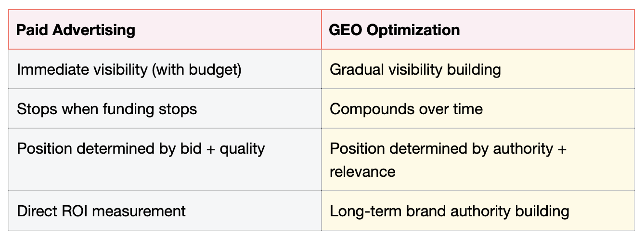Select the "Long-term brand authority building" cell
Image resolution: width=644 pixels, height=238 pixels.
click(x=449, y=211)
